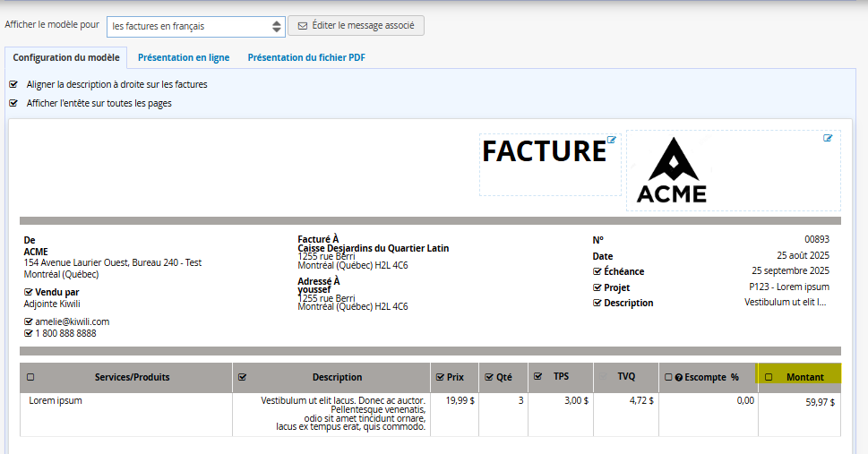Screen dimensions: 868x454
Task: Open the 'les factures en français' dropdown
Action: tap(196, 27)
